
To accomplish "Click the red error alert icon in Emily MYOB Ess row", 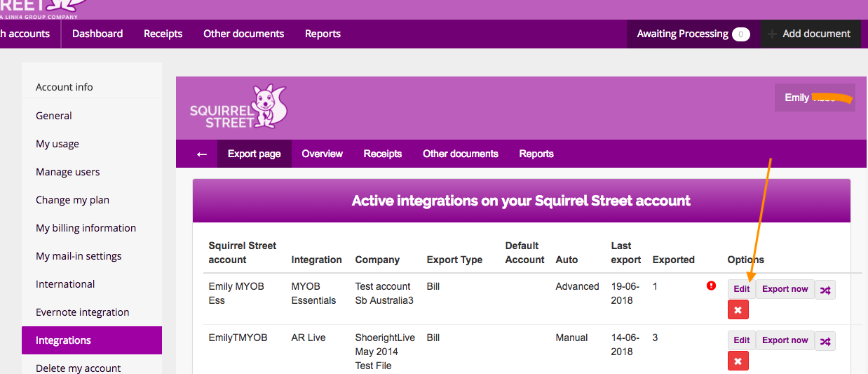I will click(x=712, y=286).
